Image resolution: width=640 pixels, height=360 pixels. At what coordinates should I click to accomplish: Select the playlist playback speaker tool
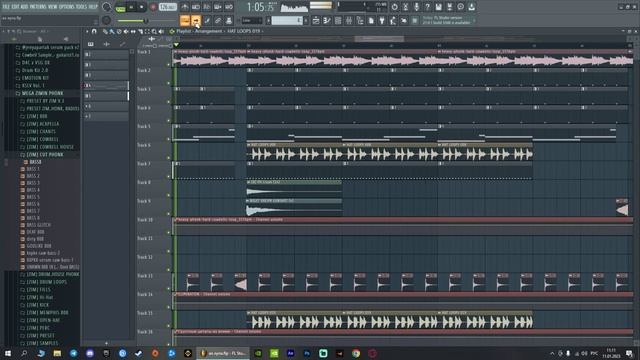161,31
